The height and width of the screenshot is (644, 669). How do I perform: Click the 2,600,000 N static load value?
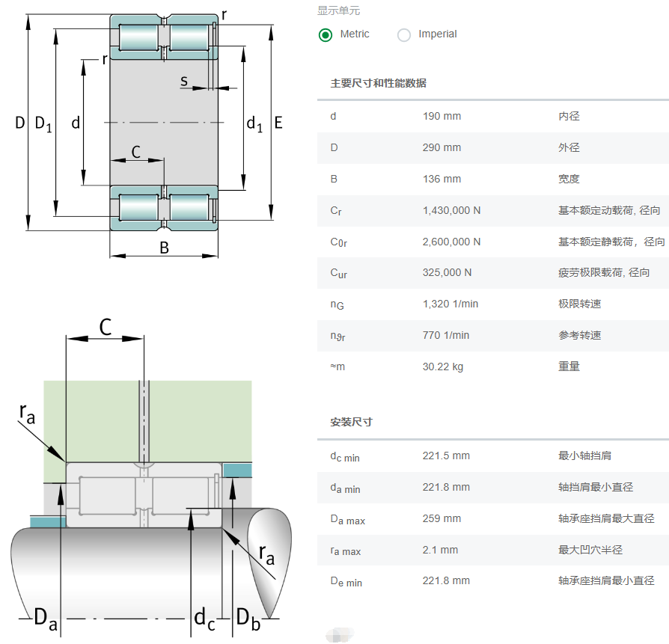pyautogui.click(x=451, y=242)
